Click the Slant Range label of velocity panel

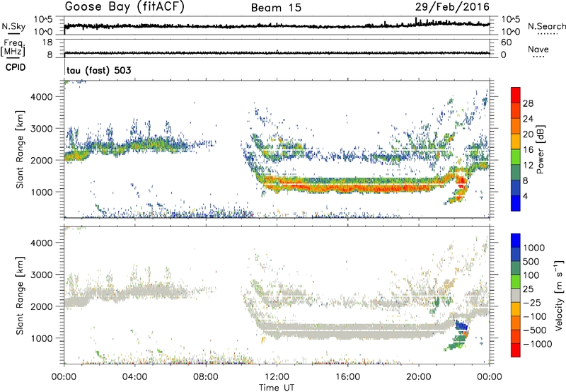[x=20, y=295]
